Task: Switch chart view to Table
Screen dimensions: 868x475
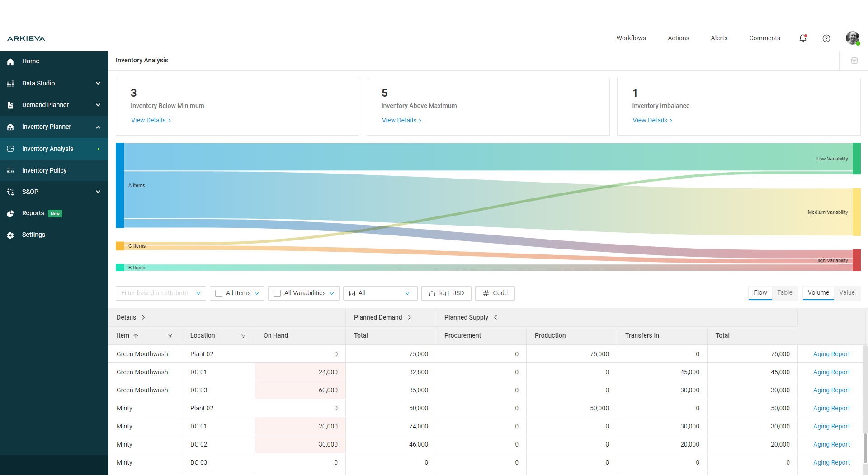Action: (784, 293)
